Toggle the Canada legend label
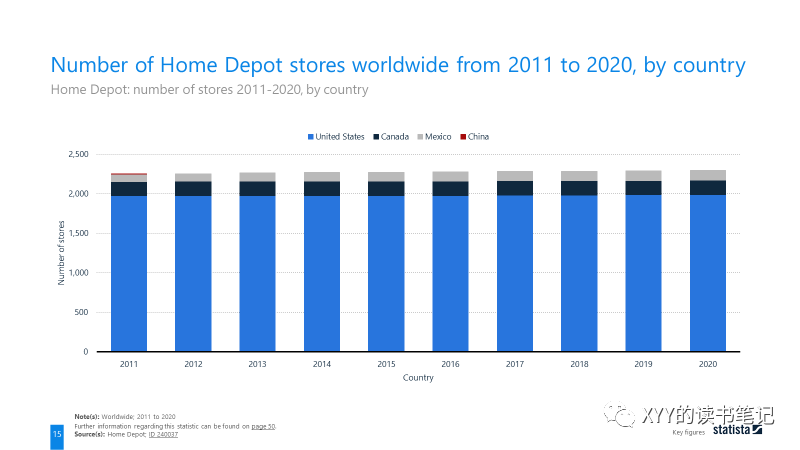800x450 pixels. (395, 137)
